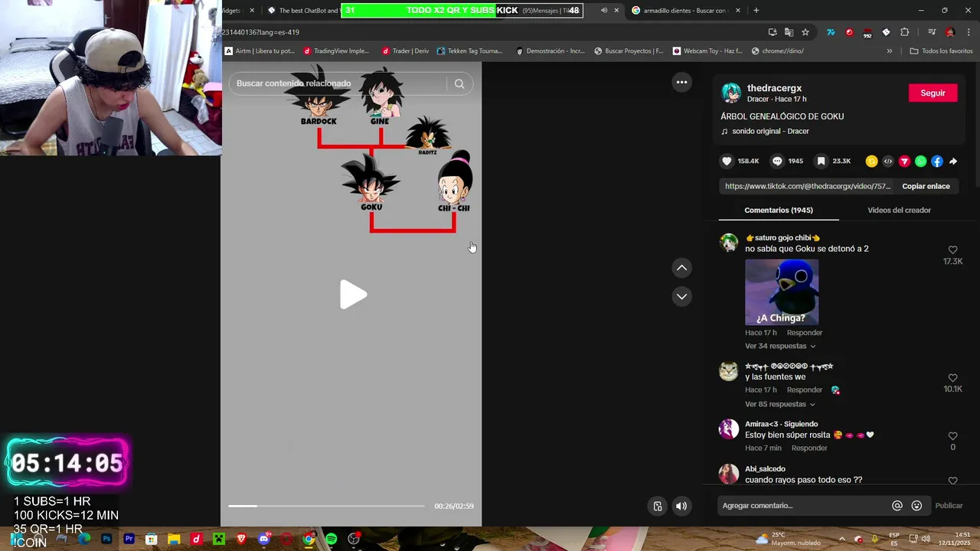This screenshot has height=551, width=980.
Task: Like the 'y las fuentes we' comment
Action: [952, 378]
